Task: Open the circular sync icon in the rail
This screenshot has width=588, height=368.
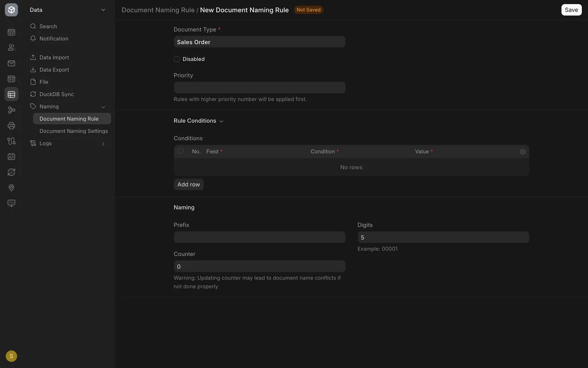Action: 11,172
